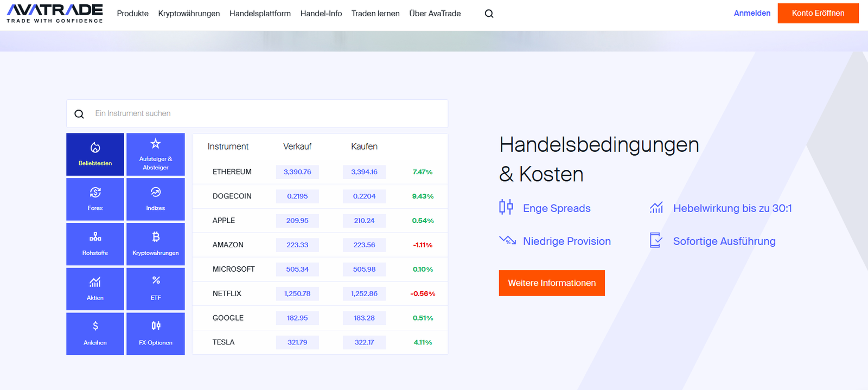Click Apple buy price 210.24
Screen dimensions: 868x390
[364, 221]
